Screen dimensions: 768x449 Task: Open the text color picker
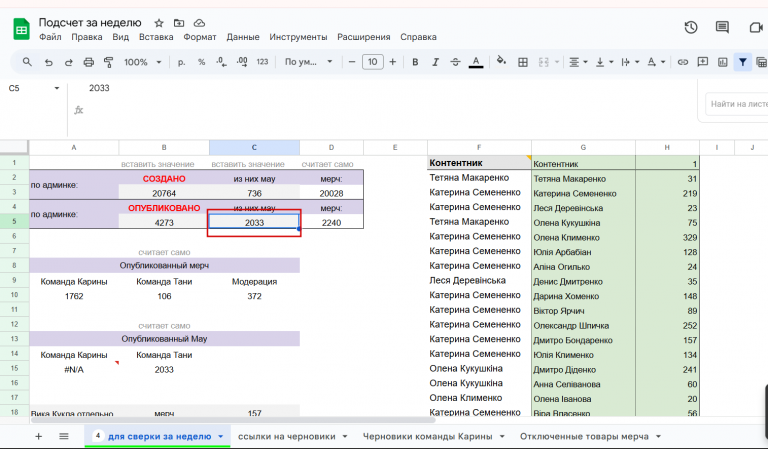tap(476, 62)
